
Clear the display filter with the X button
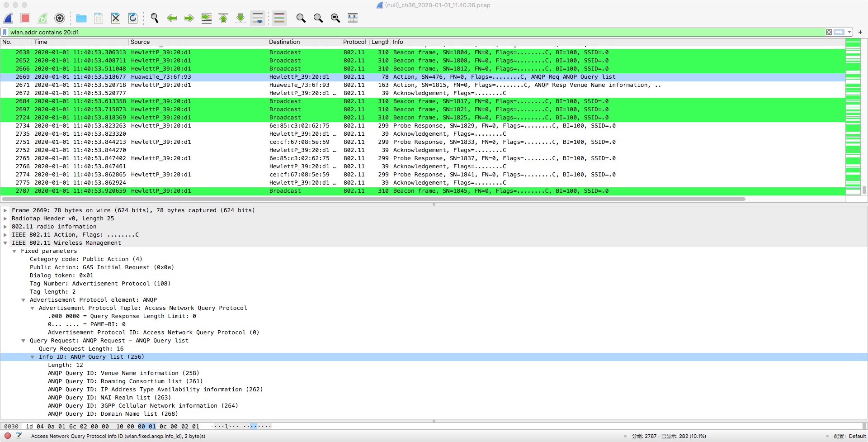(x=829, y=32)
